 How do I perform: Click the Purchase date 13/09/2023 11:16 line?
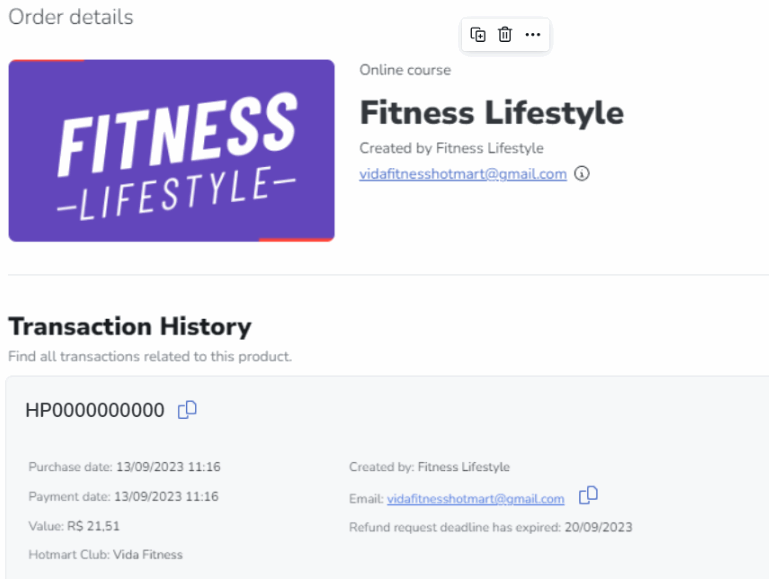[125, 467]
